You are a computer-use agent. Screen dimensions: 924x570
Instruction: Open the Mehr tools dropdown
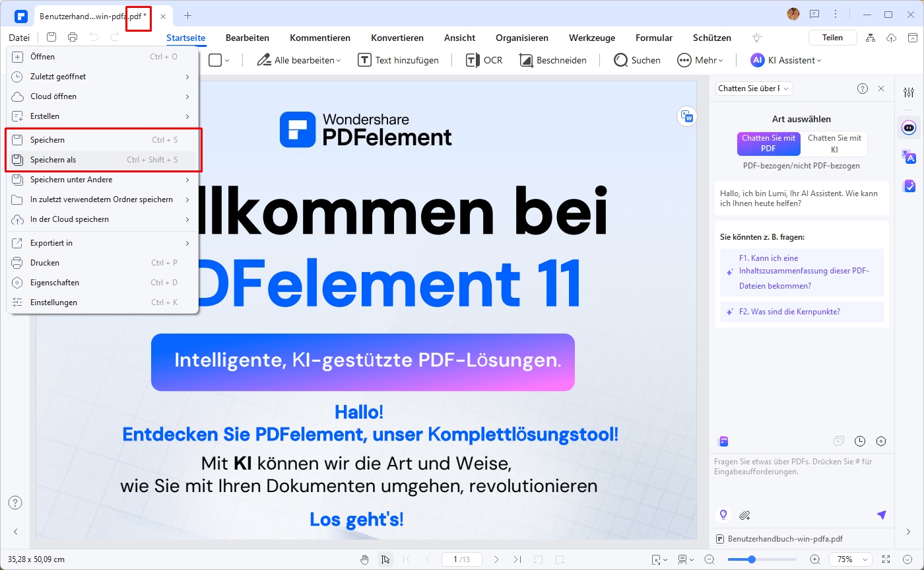point(700,60)
